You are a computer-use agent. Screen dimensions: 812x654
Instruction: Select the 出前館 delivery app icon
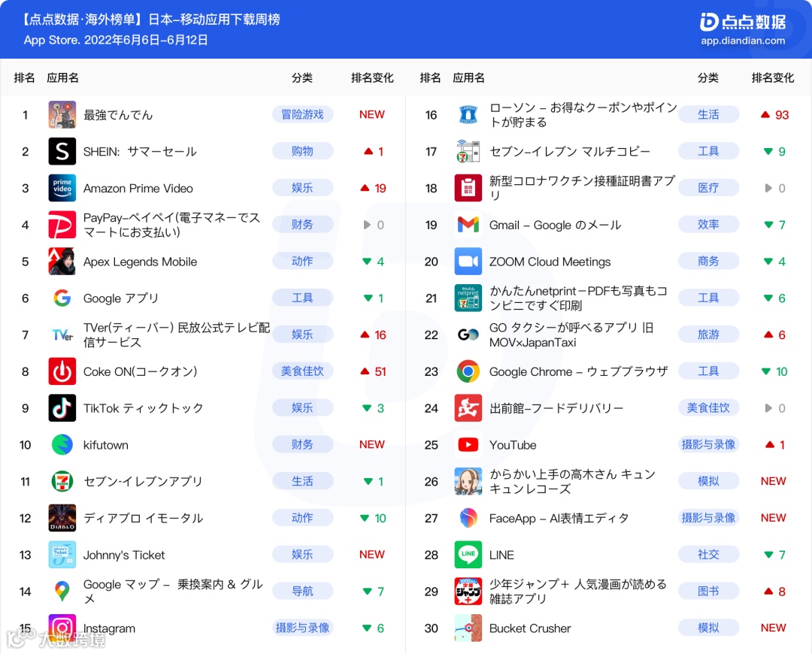[x=468, y=408]
